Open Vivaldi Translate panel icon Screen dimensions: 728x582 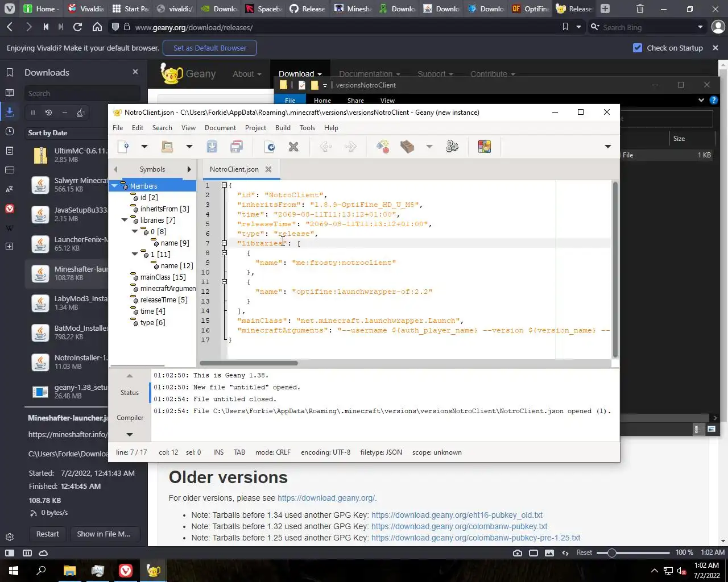[x=10, y=189]
